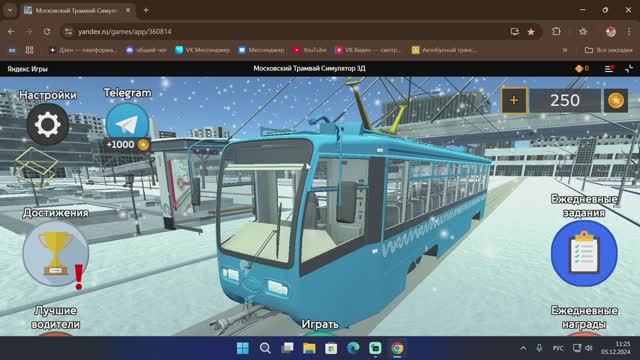This screenshot has width=640, height=360.
Task: Open the Yandex Games menu list icon
Action: [x=609, y=69]
